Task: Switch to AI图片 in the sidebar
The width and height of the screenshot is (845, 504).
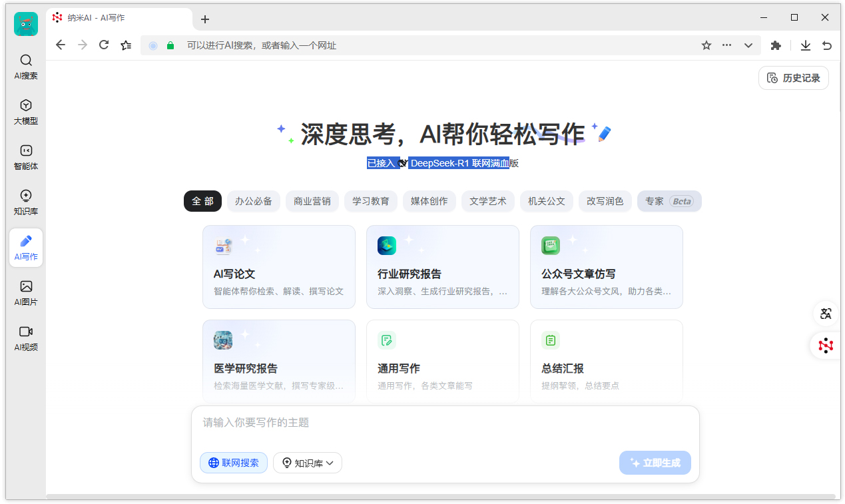Action: tap(25, 292)
